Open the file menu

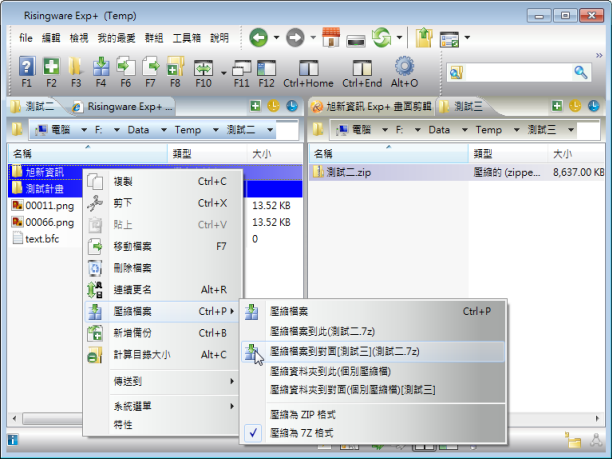pos(26,38)
